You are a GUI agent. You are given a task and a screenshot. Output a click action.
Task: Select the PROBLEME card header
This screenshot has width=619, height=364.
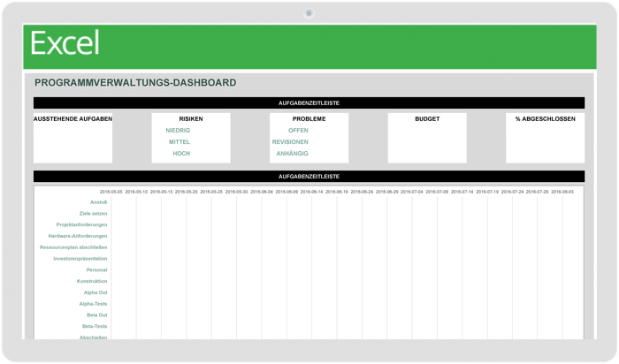click(x=309, y=118)
